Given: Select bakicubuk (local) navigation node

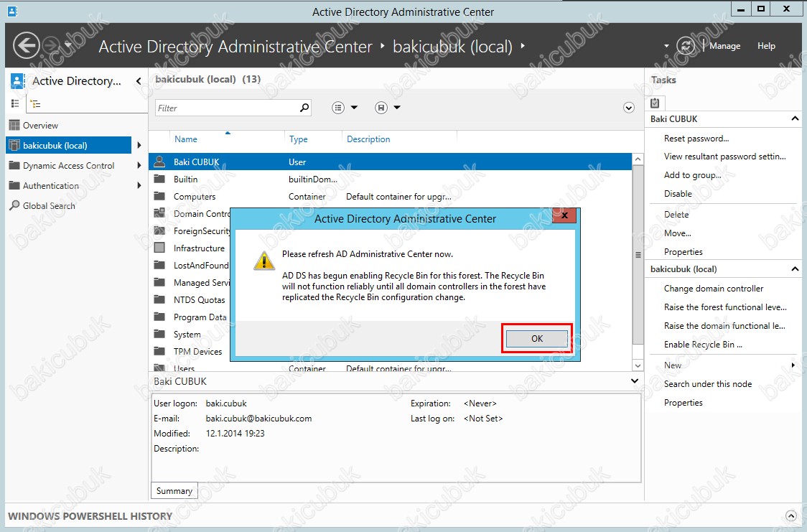Looking at the screenshot, I should [x=68, y=145].
